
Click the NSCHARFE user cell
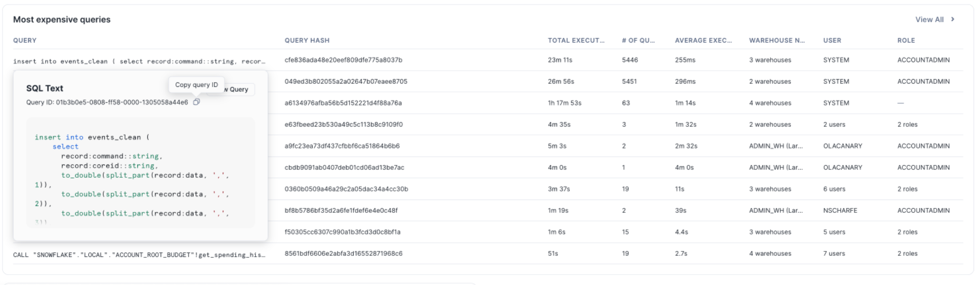[840, 211]
